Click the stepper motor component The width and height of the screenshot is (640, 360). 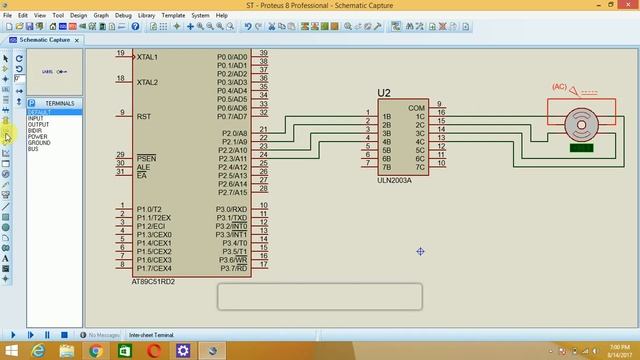(581, 125)
